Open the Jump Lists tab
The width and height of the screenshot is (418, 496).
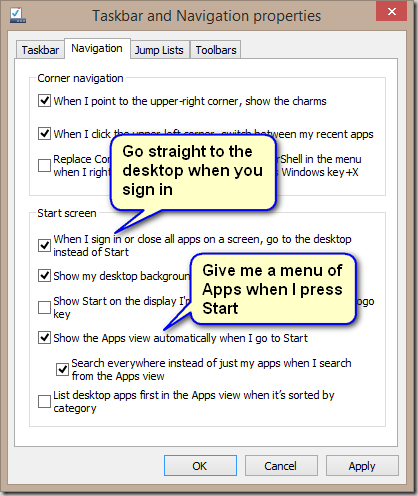159,50
